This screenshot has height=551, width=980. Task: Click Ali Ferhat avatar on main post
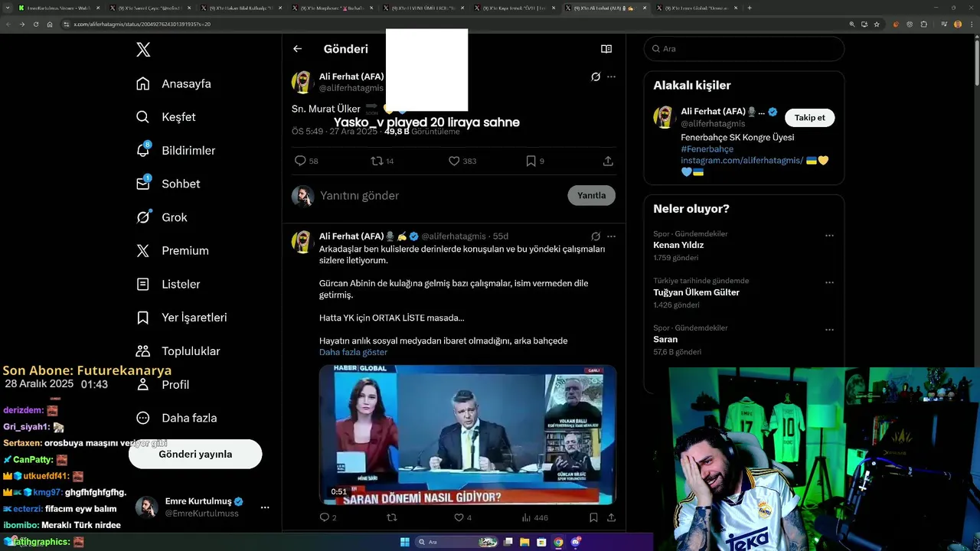point(302,82)
